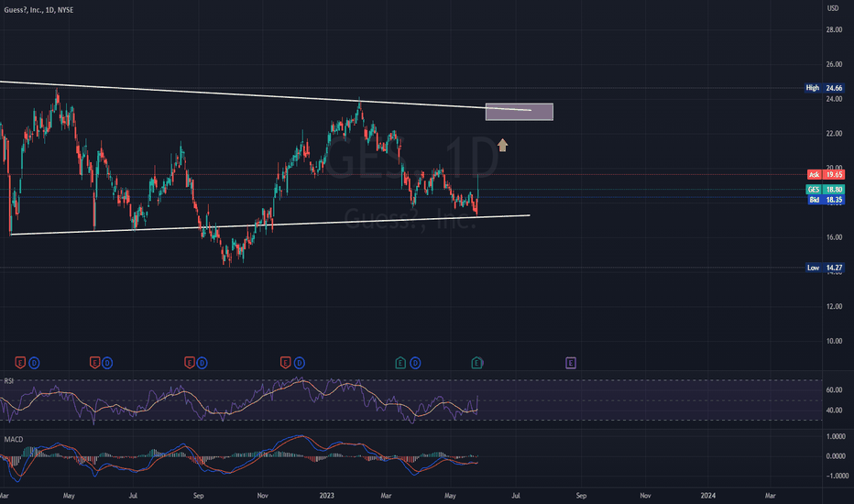
Task: Click the 16.00 price axis label
Action: (x=834, y=237)
